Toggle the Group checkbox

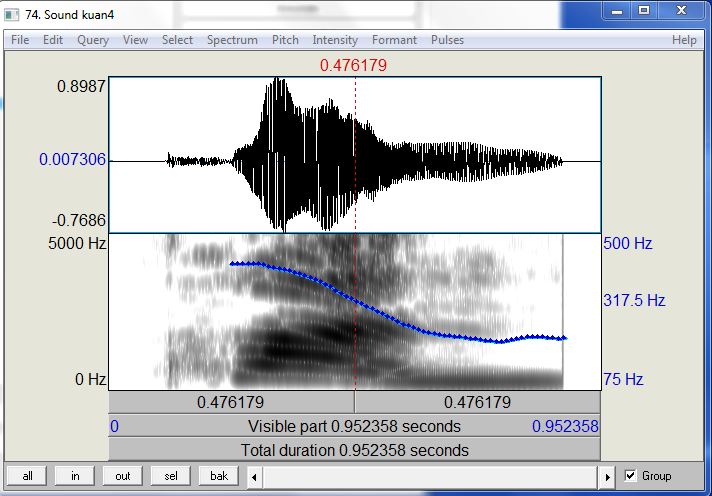coord(630,476)
